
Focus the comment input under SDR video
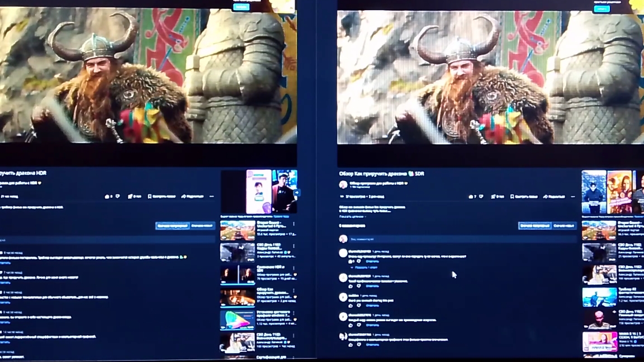pos(462,239)
